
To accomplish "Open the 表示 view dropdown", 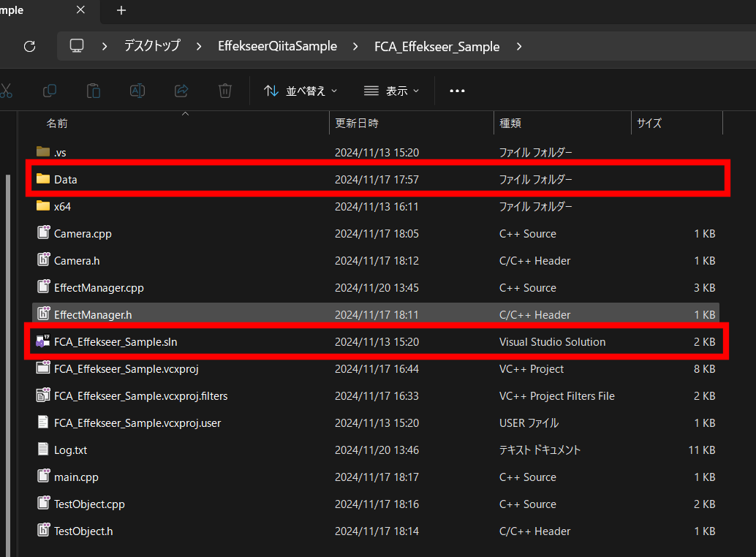I will pyautogui.click(x=391, y=91).
